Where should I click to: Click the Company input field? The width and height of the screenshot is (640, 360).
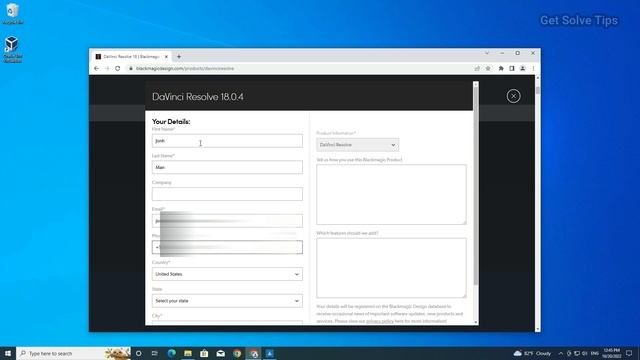pyautogui.click(x=227, y=194)
